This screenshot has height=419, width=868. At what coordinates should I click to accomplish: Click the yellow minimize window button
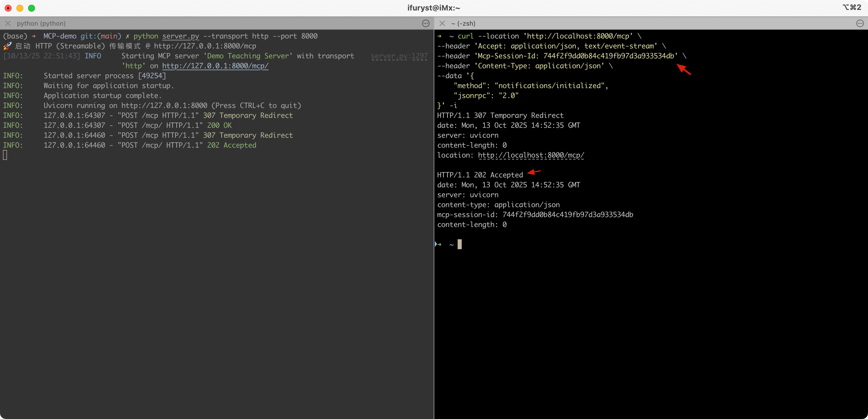(20, 8)
